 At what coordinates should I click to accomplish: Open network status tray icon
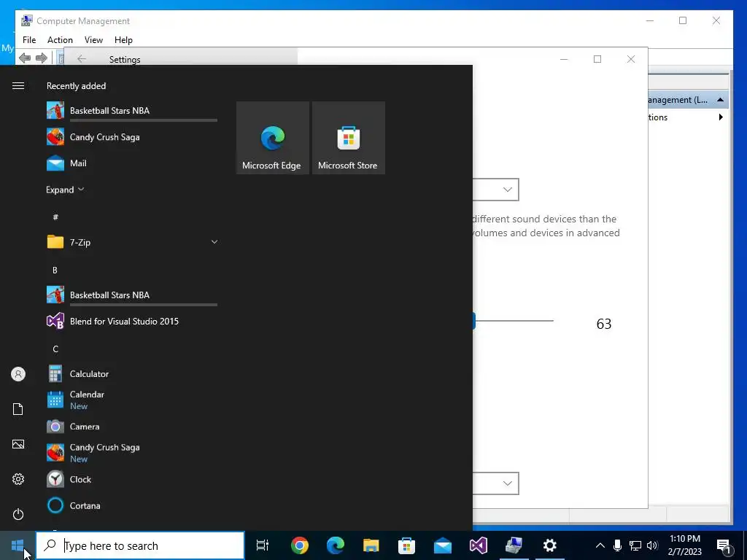coord(635,545)
